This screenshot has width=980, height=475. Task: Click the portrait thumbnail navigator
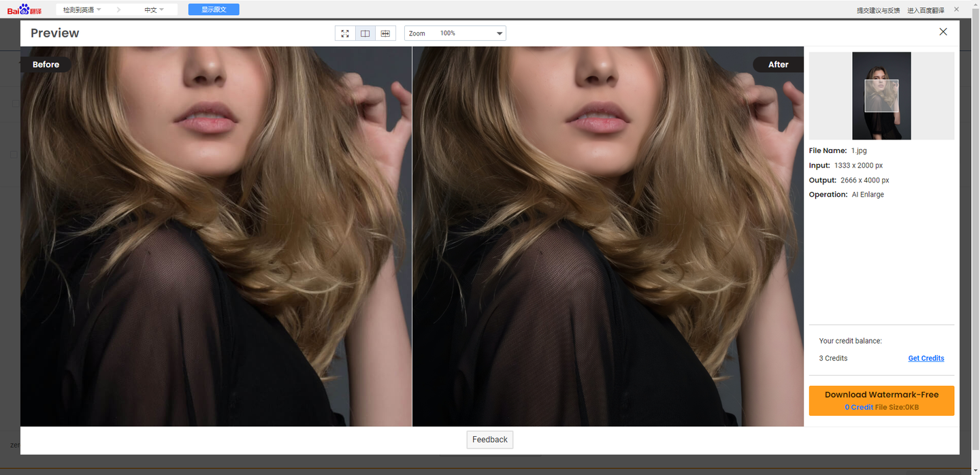(x=881, y=96)
